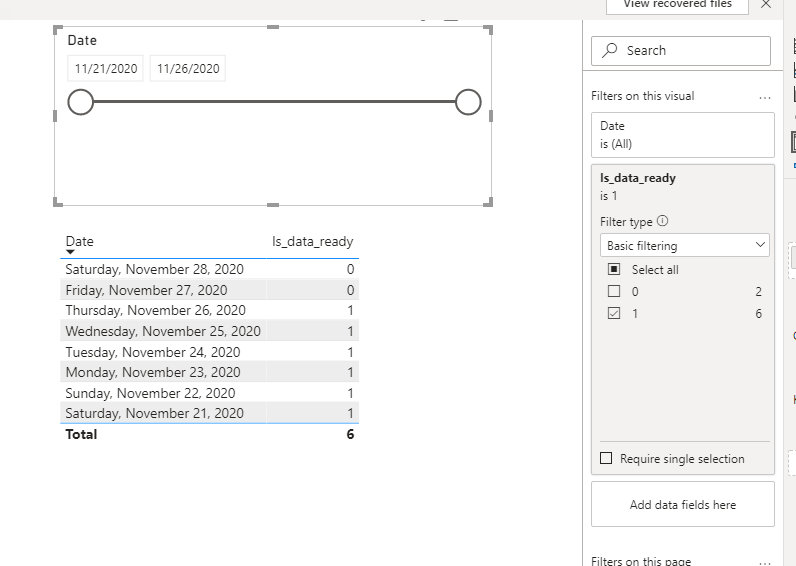
Task: Sort by the Is_data_ready column header
Action: [312, 241]
